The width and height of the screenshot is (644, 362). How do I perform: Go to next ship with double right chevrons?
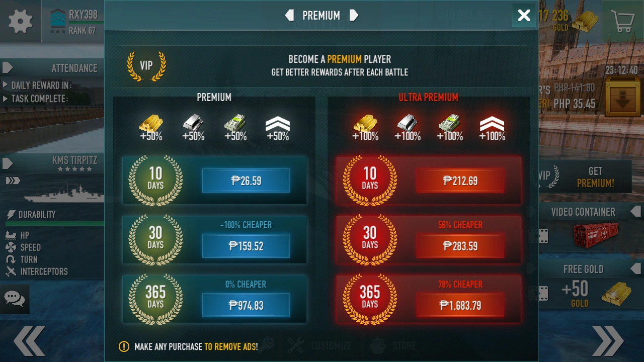coord(608,341)
